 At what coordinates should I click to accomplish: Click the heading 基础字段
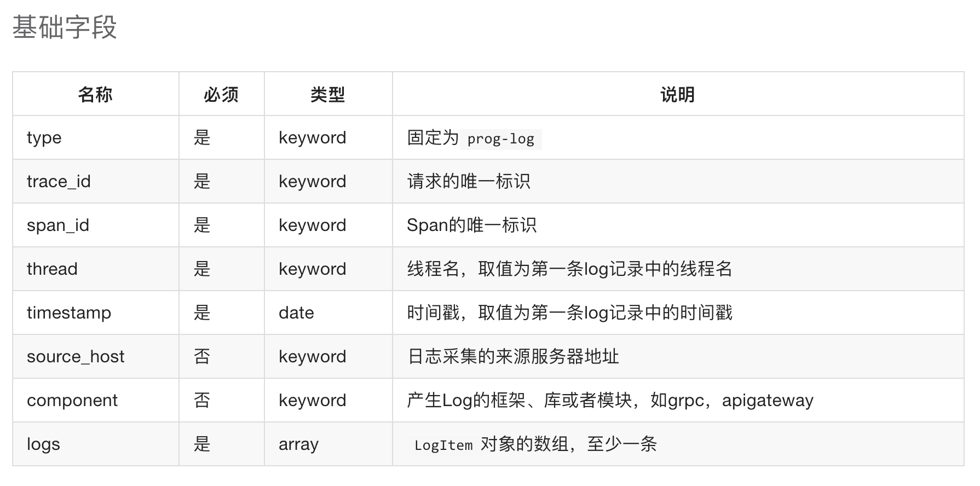tap(65, 27)
